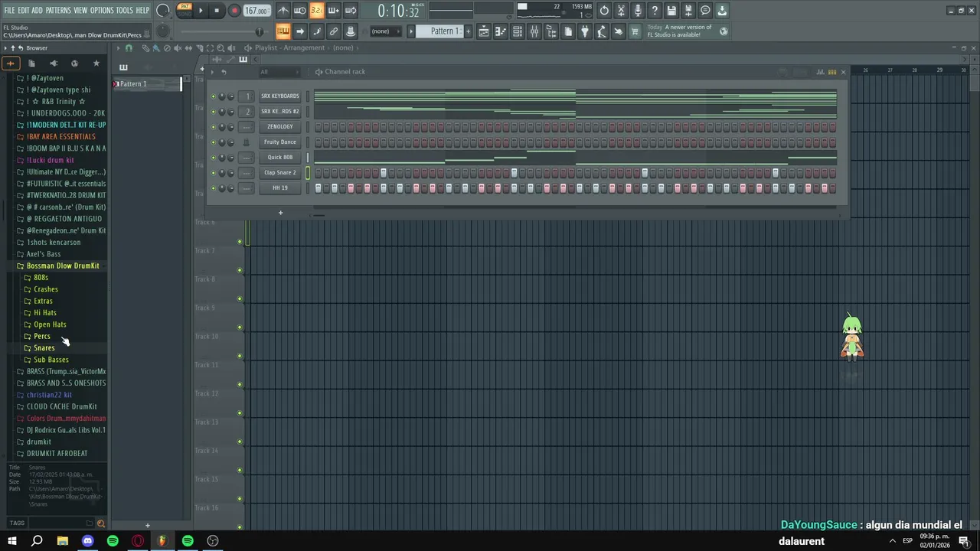Mute the Clap Snare 2 channel light
The image size is (980, 551).
click(x=213, y=173)
